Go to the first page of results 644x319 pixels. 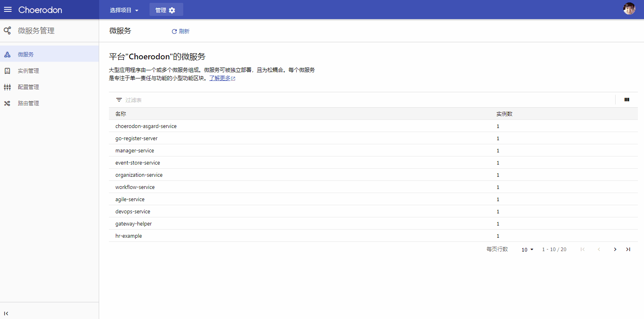(583, 250)
